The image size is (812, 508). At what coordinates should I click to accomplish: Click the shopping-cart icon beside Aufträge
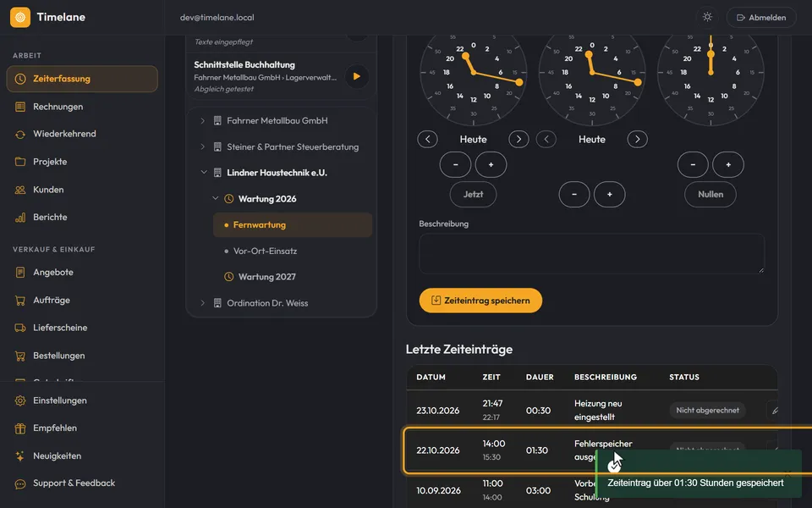[x=20, y=300]
